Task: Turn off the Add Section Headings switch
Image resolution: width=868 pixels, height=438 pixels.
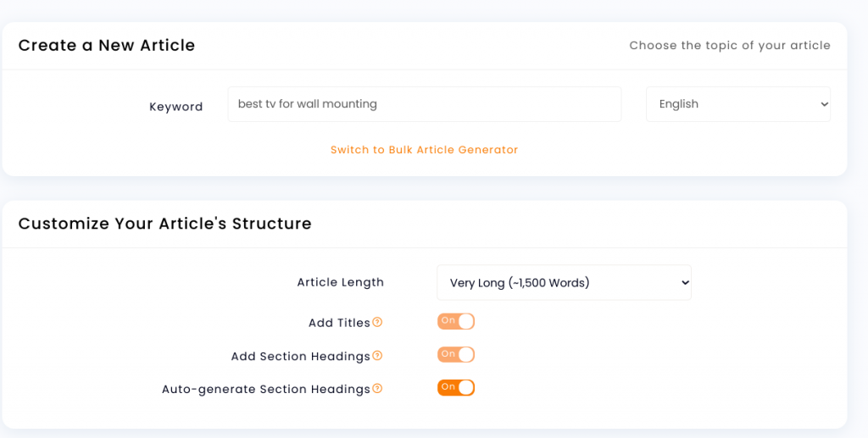Action: click(455, 354)
